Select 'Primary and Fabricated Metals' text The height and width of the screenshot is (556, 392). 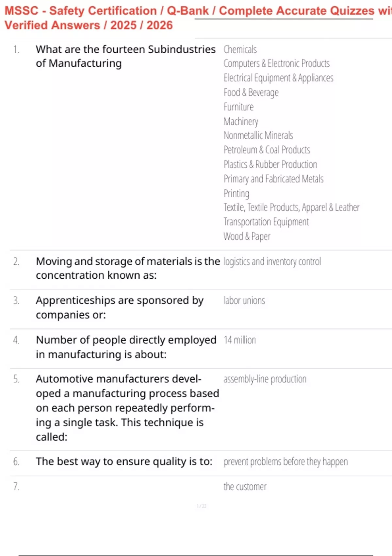[x=273, y=179]
